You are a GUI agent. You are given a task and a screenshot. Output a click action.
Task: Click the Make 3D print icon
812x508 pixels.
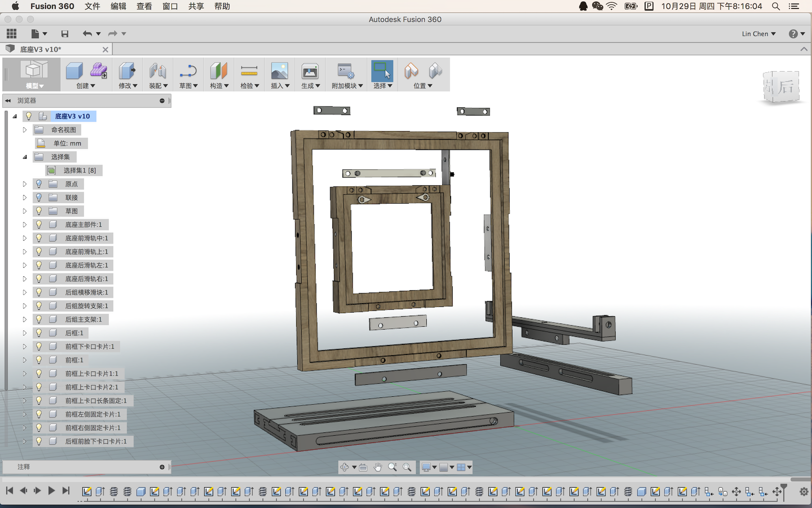pos(310,71)
